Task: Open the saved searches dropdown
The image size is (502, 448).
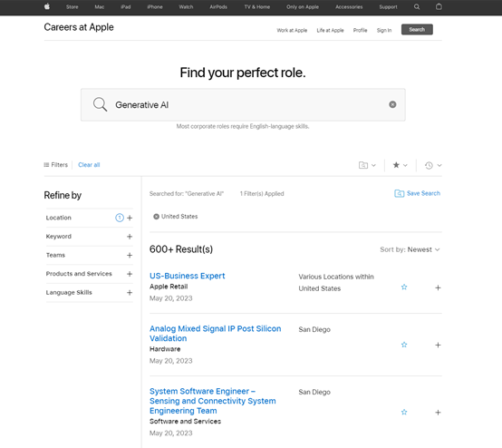Action: click(367, 165)
